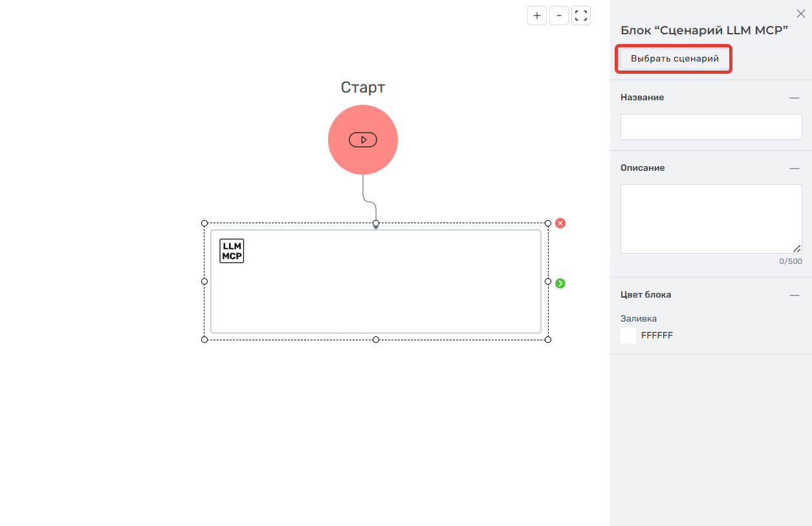Close the block settings panel
The image size is (812, 526).
(x=800, y=13)
